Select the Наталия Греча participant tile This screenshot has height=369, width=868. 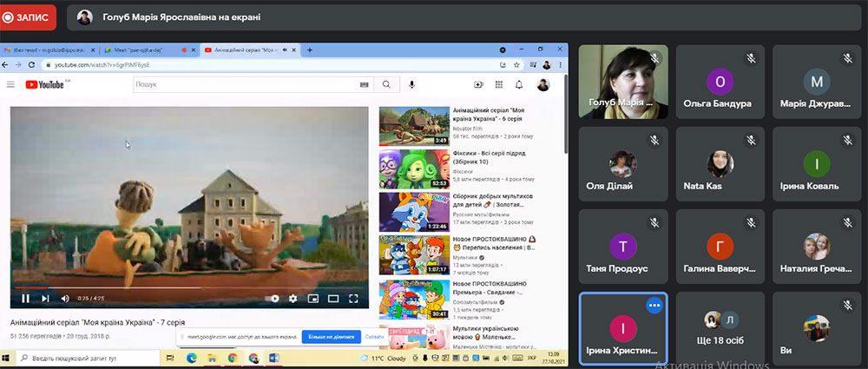[x=817, y=246]
